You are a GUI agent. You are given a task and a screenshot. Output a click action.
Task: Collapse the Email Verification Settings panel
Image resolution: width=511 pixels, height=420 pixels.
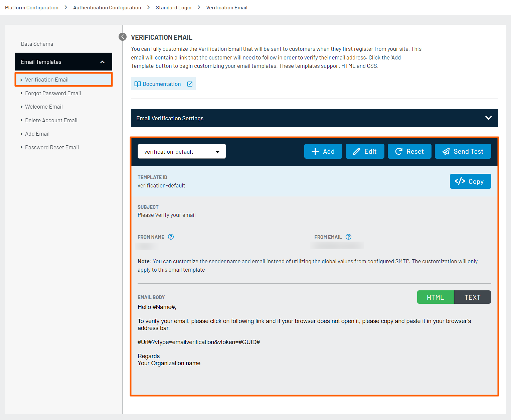pyautogui.click(x=488, y=118)
